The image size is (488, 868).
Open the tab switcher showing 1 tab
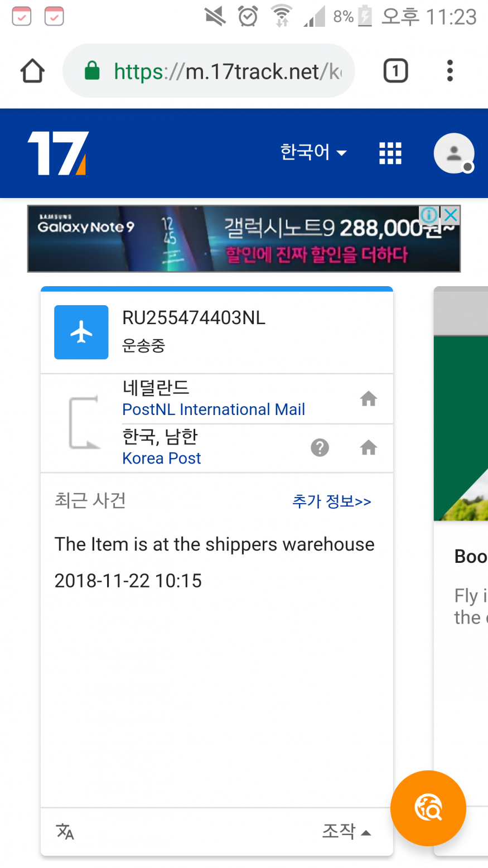click(x=395, y=71)
